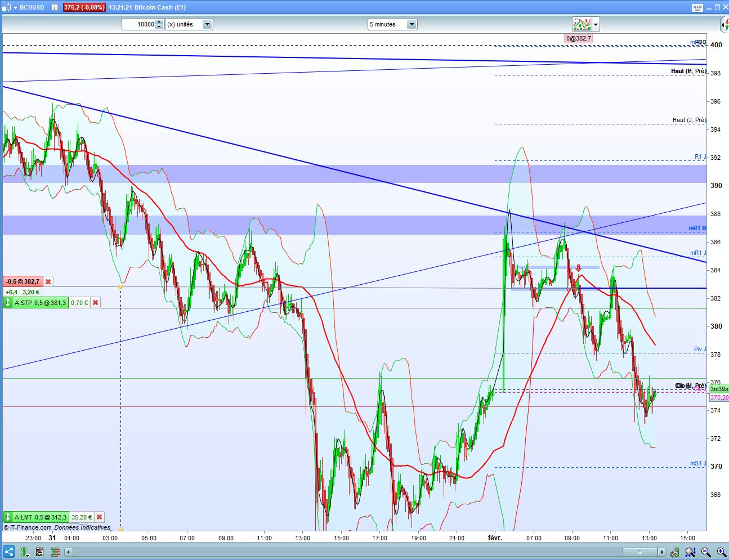
Task: Decrease the units quantity with down arrow
Action: [159, 27]
